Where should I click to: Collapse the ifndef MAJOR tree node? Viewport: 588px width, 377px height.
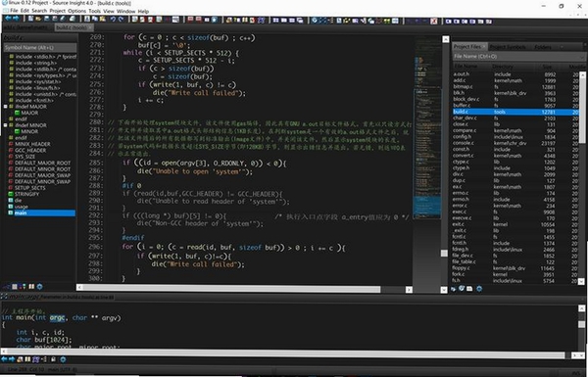pyautogui.click(x=6, y=107)
